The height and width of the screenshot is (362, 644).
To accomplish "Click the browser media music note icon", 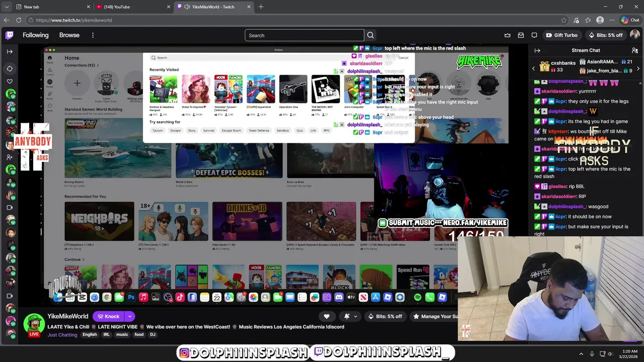I will point(576,20).
